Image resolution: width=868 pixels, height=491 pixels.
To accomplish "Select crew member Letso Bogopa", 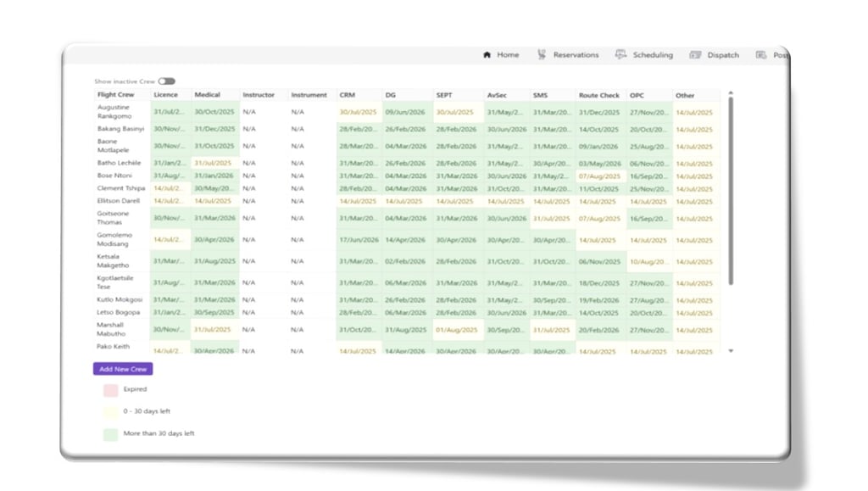I will tap(119, 312).
